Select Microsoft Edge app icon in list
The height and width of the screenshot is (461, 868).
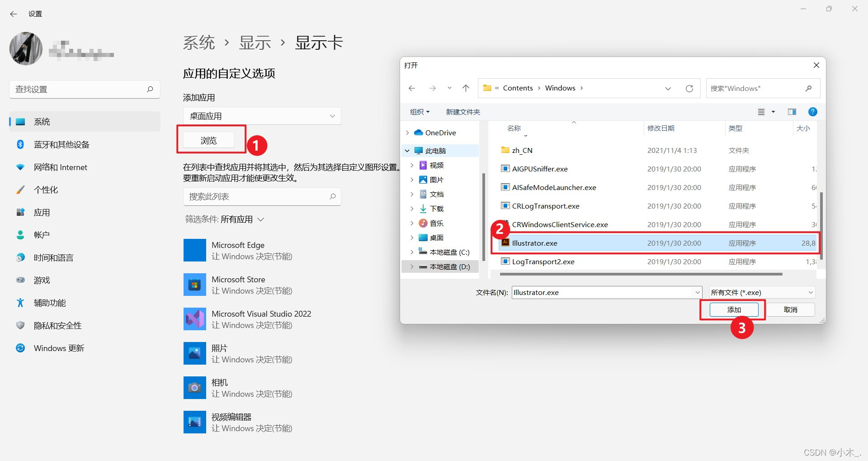[195, 250]
